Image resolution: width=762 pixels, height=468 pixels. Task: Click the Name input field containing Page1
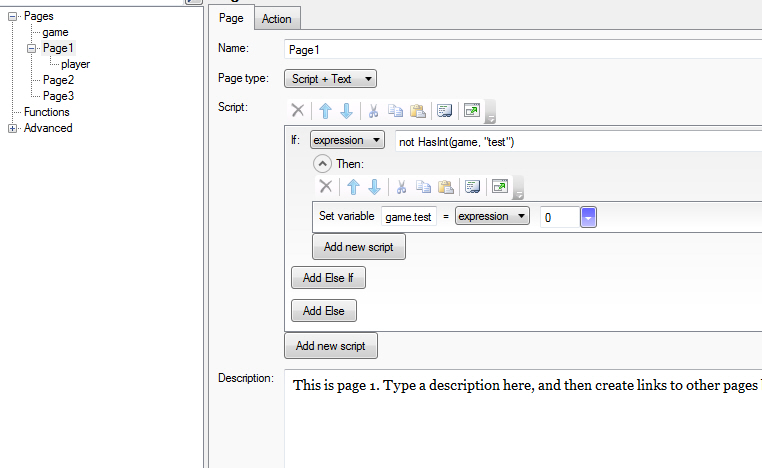[520, 49]
